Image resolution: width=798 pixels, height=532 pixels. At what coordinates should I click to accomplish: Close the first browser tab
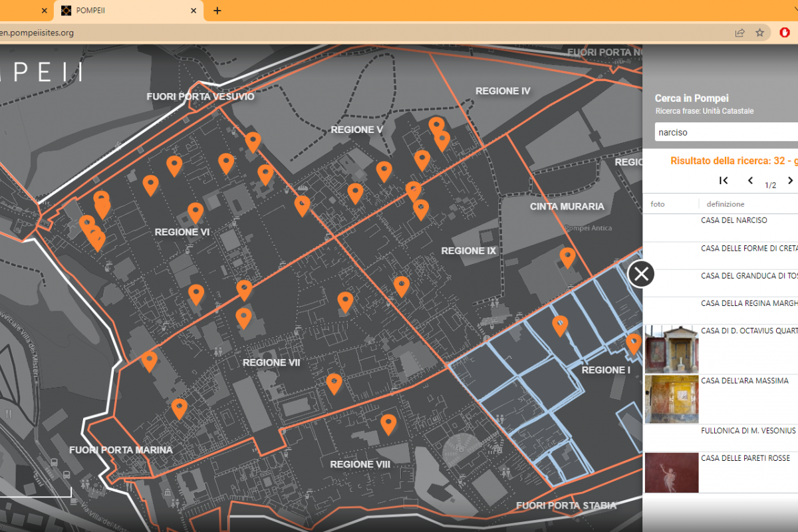pyautogui.click(x=45, y=11)
